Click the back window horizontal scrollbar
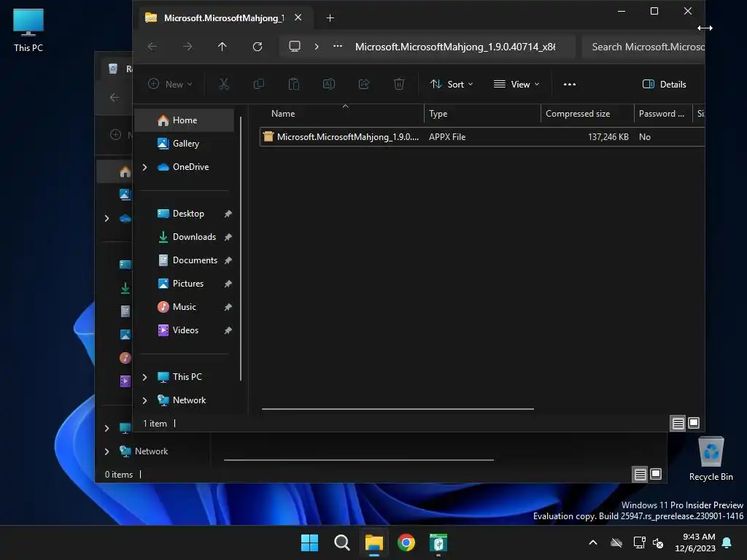 click(359, 460)
